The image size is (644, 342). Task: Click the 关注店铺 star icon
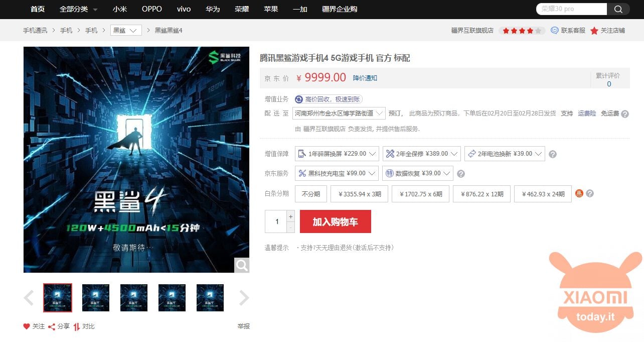point(594,31)
